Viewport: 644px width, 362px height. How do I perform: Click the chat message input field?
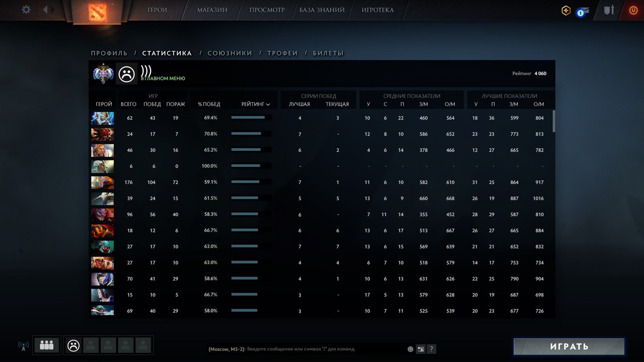click(307, 349)
